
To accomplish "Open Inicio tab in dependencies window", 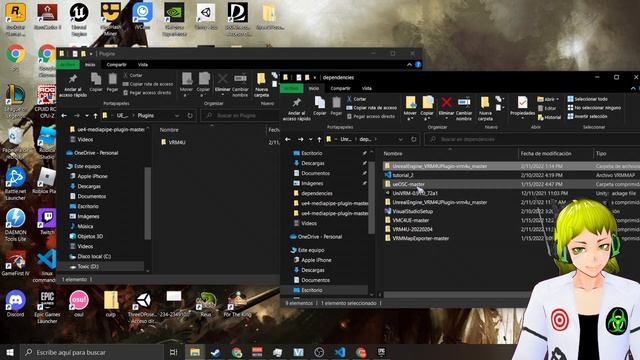I will click(x=313, y=88).
